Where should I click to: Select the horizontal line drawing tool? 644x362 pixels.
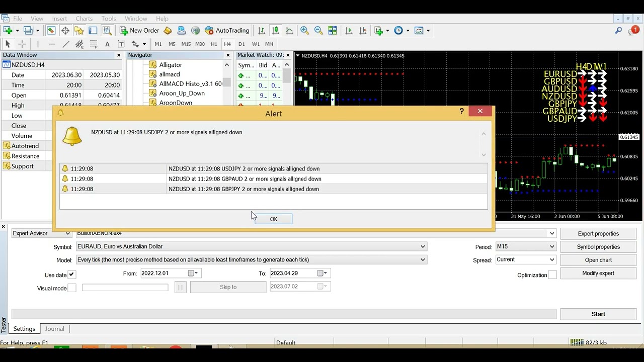(52, 44)
